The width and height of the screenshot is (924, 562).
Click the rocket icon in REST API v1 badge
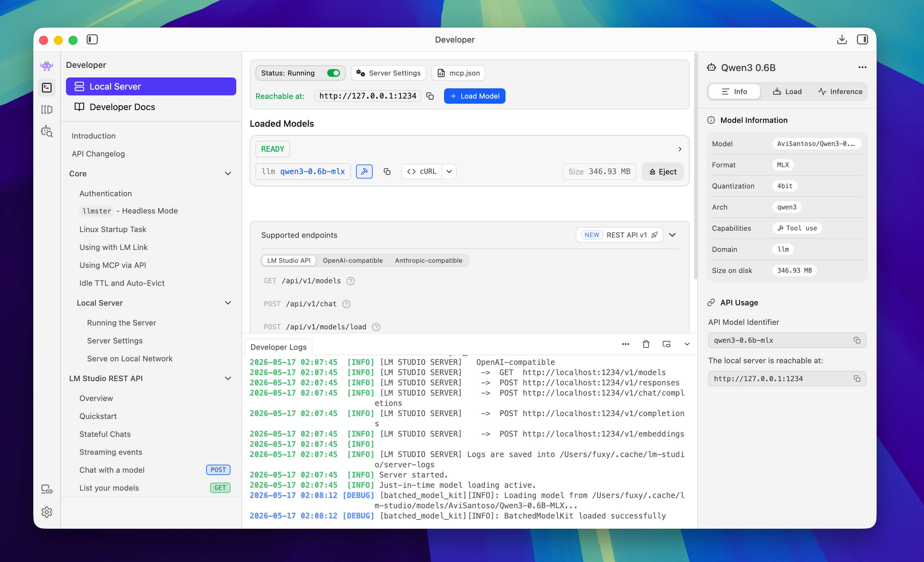pos(654,235)
